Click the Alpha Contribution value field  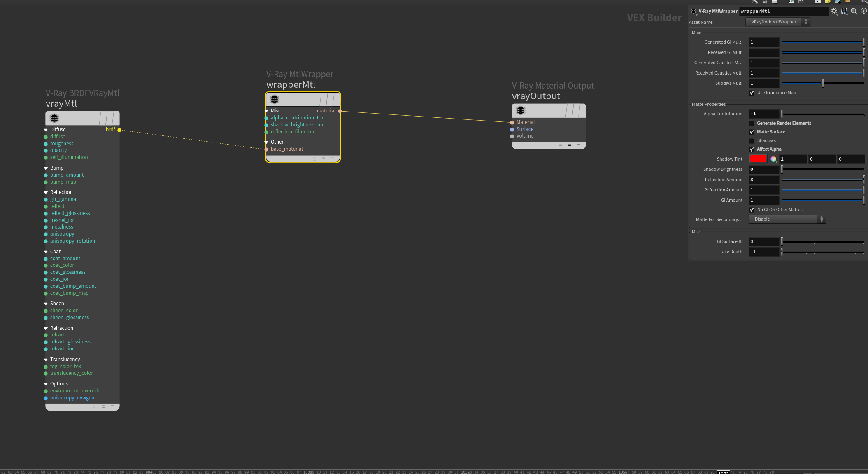(x=764, y=114)
